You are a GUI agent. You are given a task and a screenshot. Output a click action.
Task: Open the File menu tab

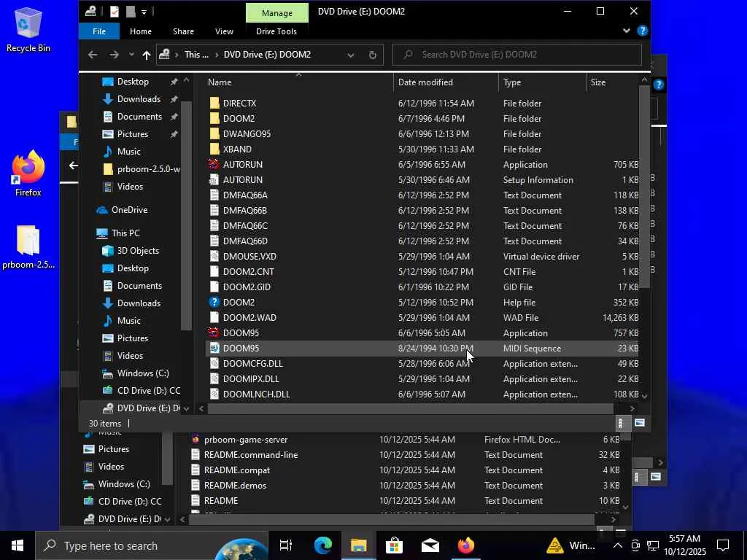[x=99, y=31]
